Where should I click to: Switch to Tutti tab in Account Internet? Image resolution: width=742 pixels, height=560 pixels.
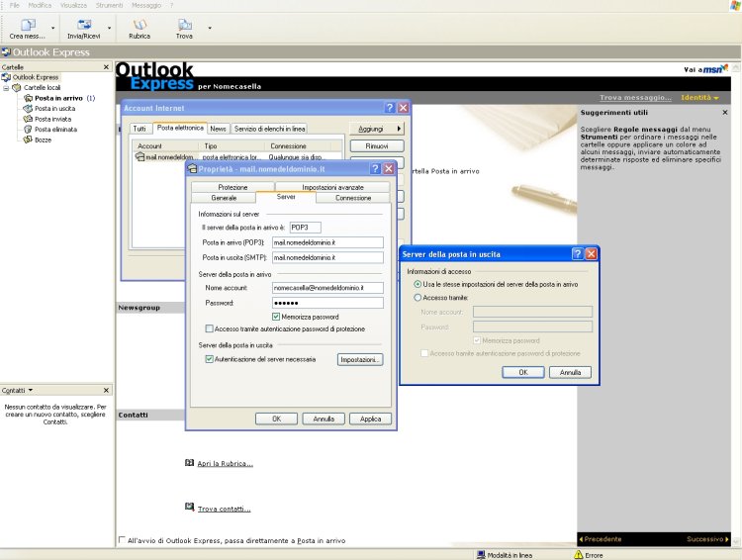pos(139,129)
